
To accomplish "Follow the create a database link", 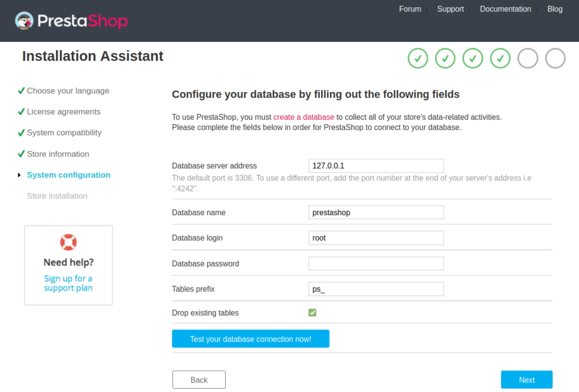I will point(304,117).
